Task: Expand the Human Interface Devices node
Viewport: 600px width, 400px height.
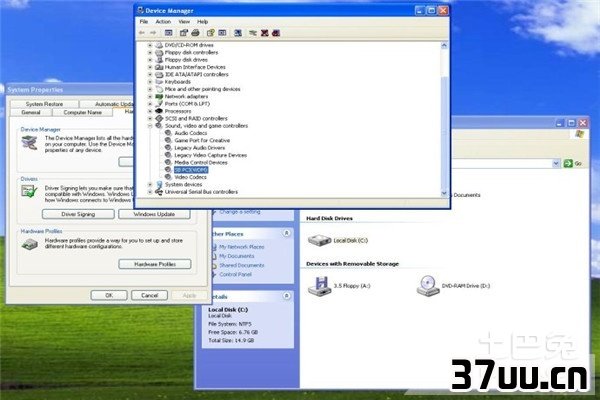Action: [x=150, y=67]
